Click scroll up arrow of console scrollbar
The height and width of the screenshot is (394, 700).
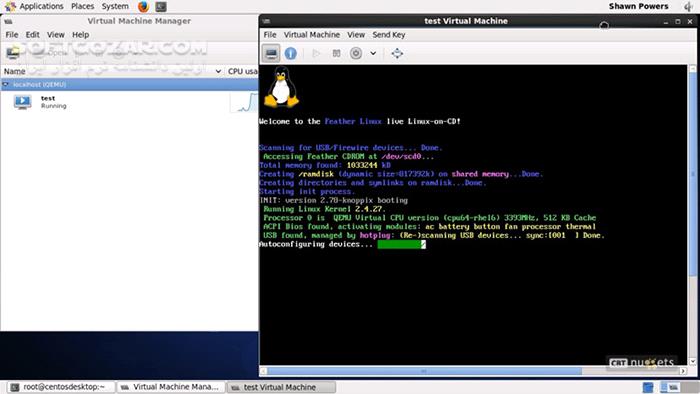(x=692, y=69)
